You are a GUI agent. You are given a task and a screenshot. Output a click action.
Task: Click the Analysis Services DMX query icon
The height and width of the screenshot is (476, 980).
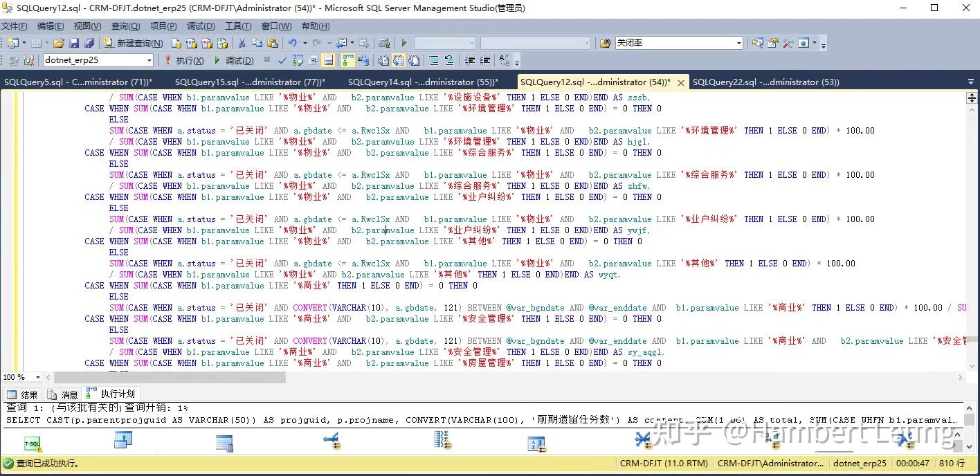pyautogui.click(x=206, y=43)
